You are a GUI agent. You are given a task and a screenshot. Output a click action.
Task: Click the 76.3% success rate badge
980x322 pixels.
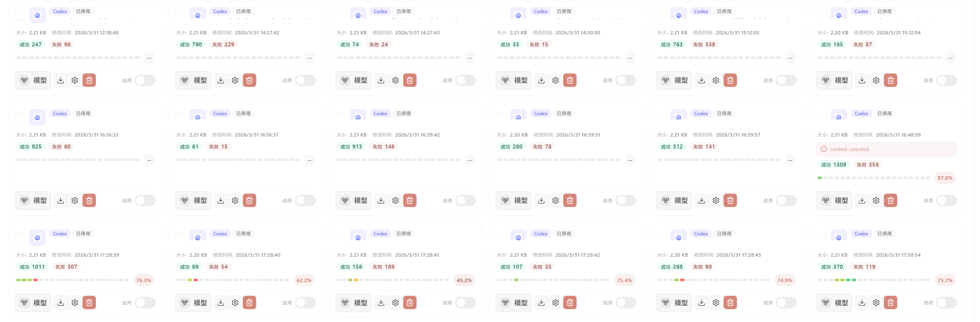pos(143,280)
